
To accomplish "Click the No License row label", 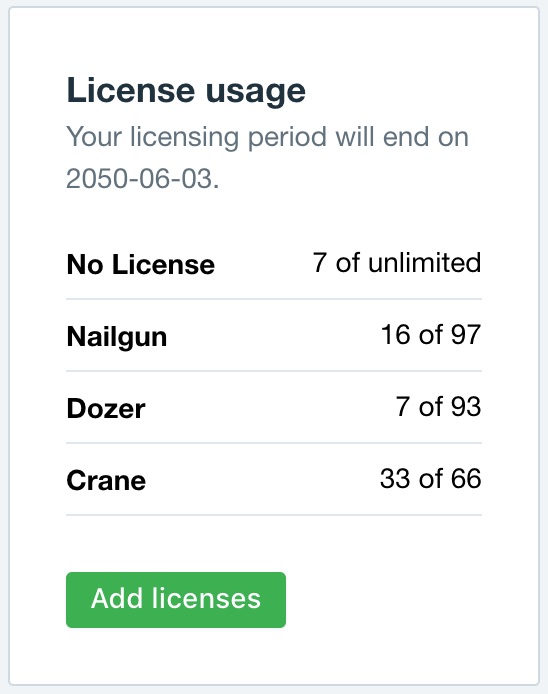I will (141, 265).
